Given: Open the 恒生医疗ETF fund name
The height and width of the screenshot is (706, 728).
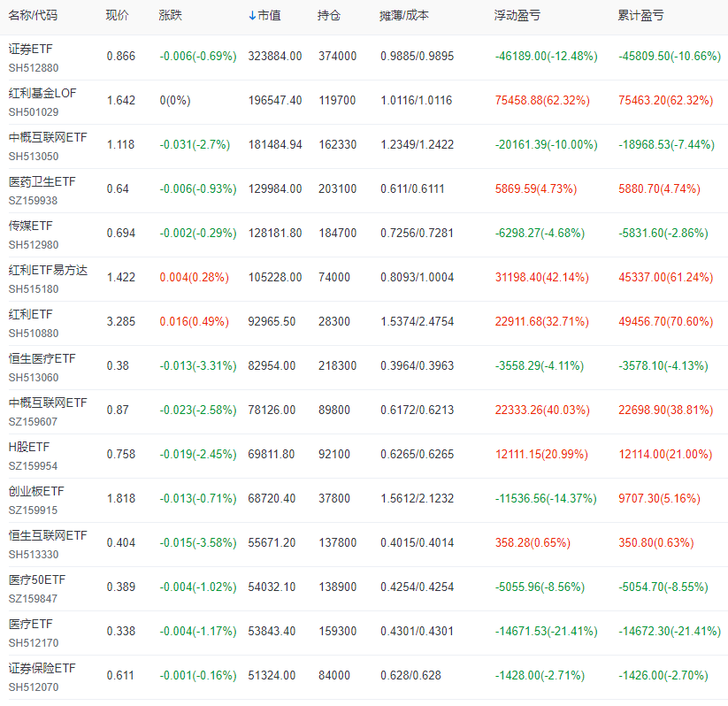Looking at the screenshot, I should tap(42, 358).
